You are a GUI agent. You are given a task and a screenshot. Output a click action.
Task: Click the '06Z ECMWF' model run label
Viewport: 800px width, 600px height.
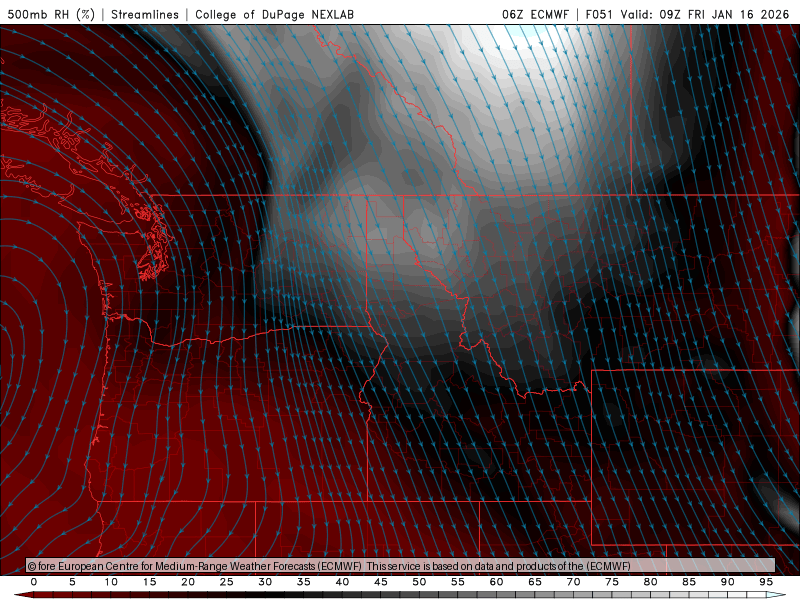(x=535, y=14)
